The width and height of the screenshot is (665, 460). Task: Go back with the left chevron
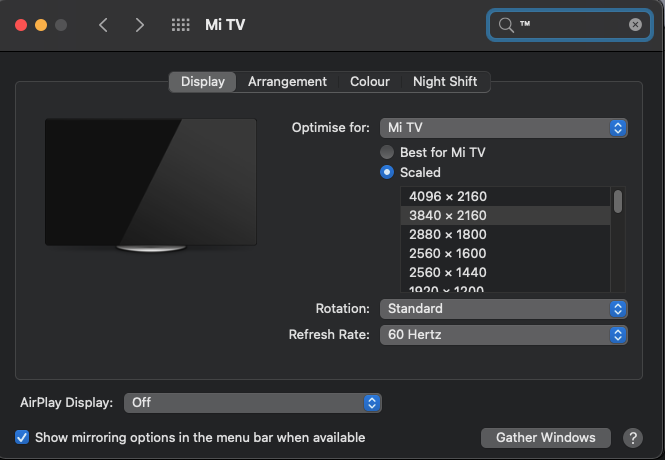103,25
